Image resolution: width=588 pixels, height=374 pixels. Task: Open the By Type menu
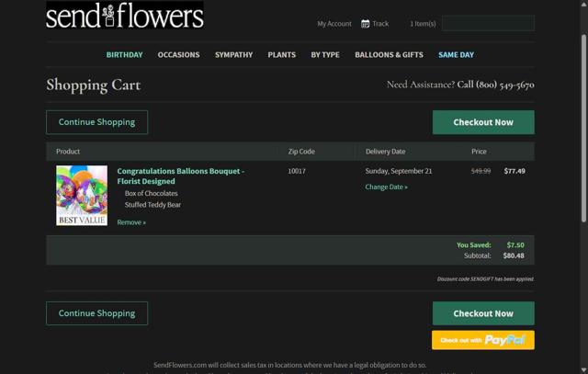click(325, 55)
